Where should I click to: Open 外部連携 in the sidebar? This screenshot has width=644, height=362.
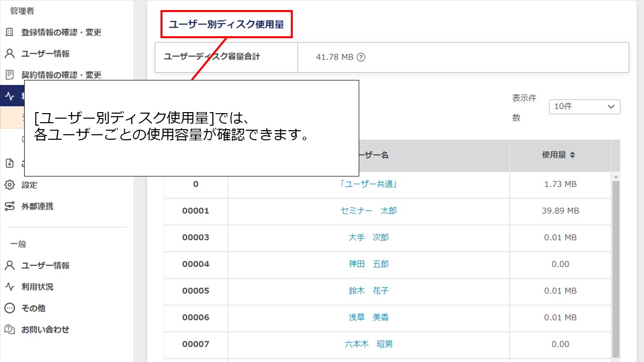pos(37,206)
